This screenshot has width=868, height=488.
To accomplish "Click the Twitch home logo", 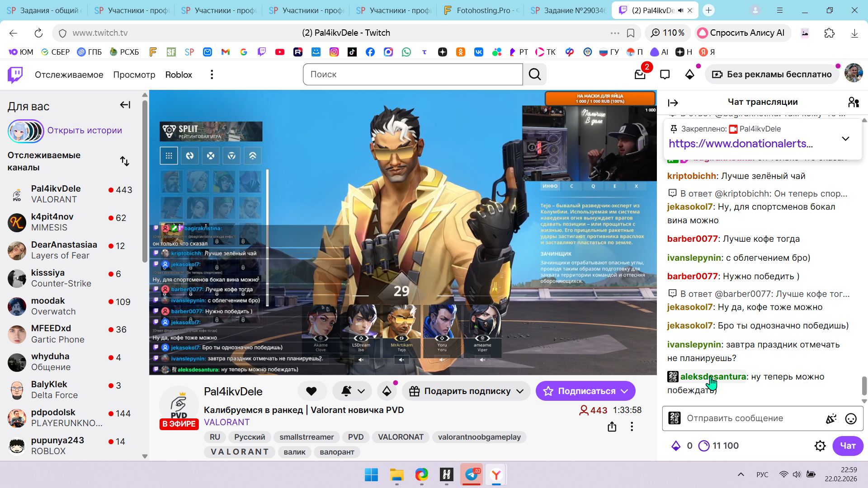I will tap(15, 75).
